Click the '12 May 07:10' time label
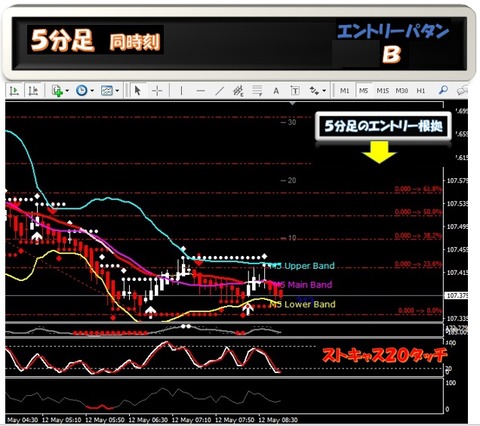Image resolution: width=480 pixels, height=426 pixels. [x=191, y=420]
